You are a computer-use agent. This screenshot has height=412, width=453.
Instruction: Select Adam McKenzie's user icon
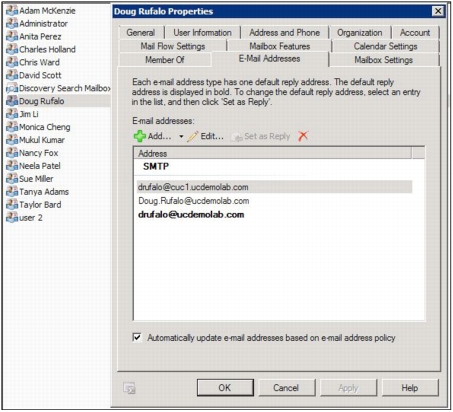12,11
